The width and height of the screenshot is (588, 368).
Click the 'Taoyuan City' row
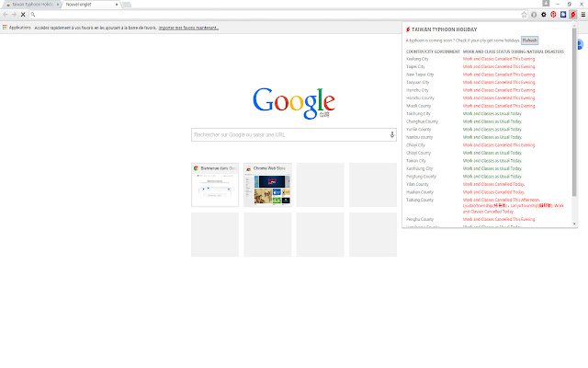tap(486, 82)
